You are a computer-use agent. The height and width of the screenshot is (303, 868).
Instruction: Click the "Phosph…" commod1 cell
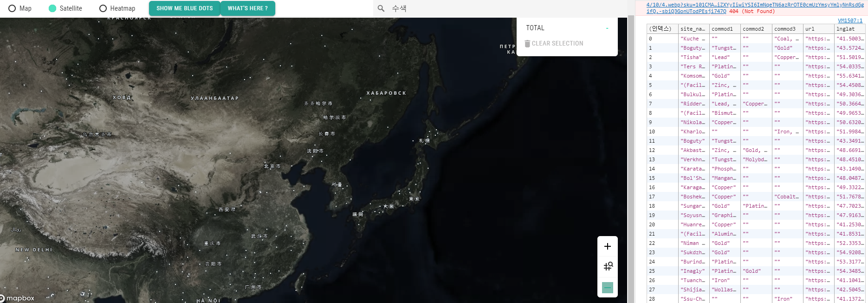[x=725, y=169]
